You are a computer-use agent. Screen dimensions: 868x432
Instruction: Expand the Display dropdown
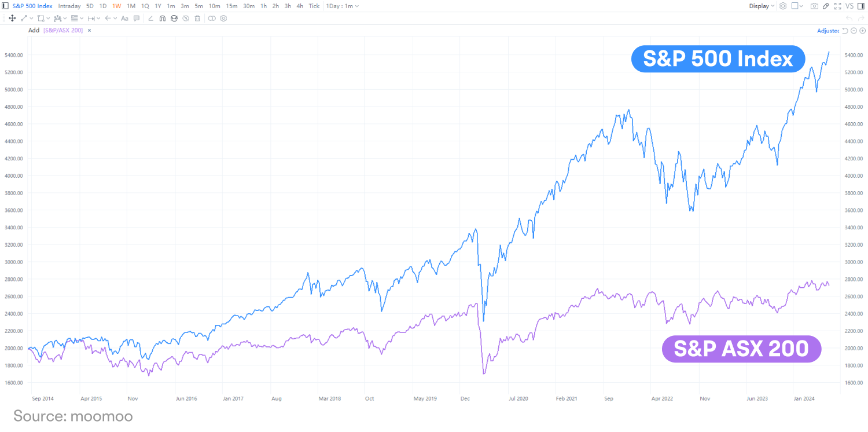tap(762, 6)
